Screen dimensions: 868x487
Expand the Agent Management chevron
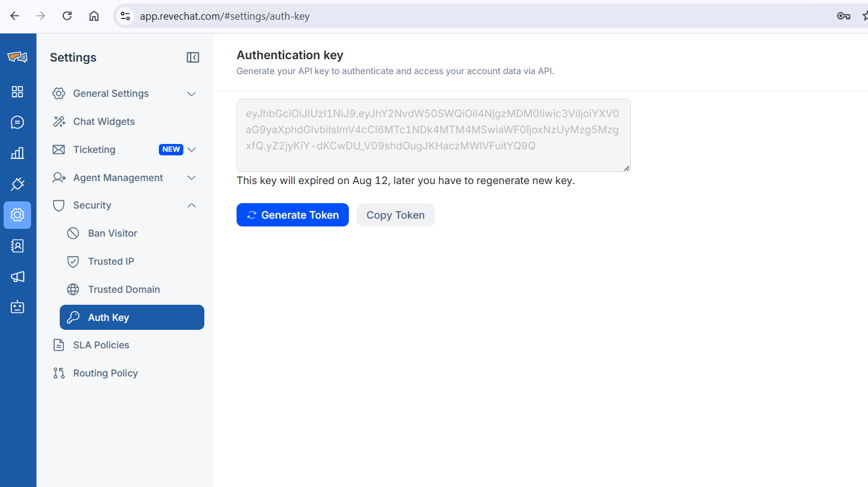(192, 177)
